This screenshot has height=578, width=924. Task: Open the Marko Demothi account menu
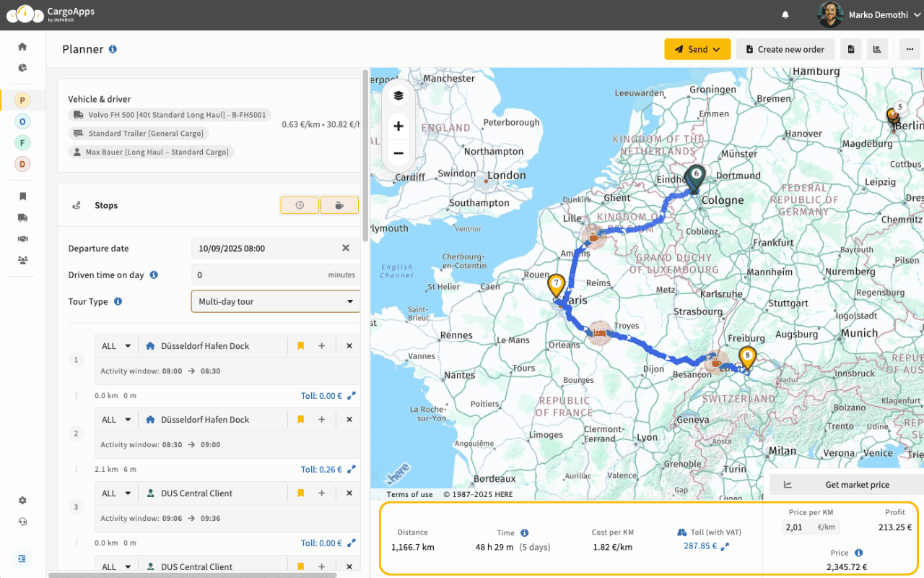(877, 14)
